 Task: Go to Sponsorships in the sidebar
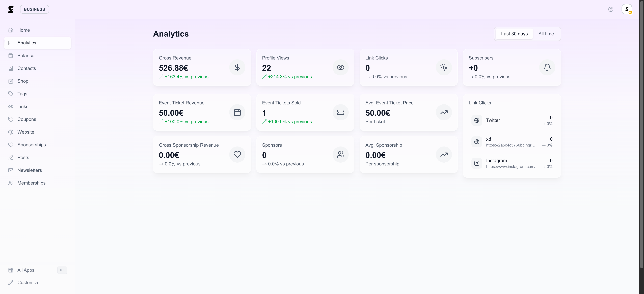click(32, 145)
